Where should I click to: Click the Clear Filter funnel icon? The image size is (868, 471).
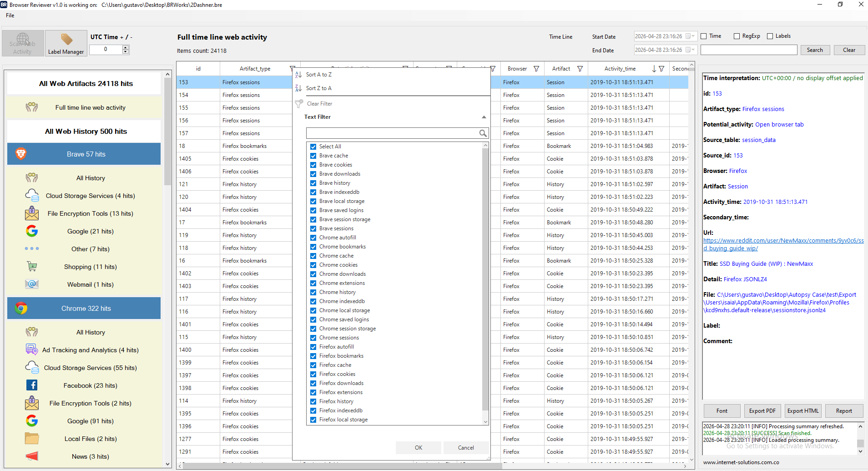(299, 104)
